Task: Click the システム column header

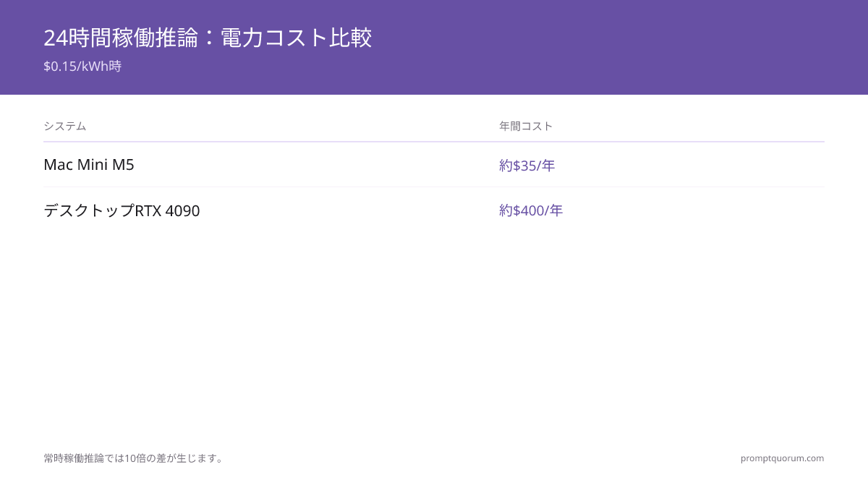Action: [65, 126]
